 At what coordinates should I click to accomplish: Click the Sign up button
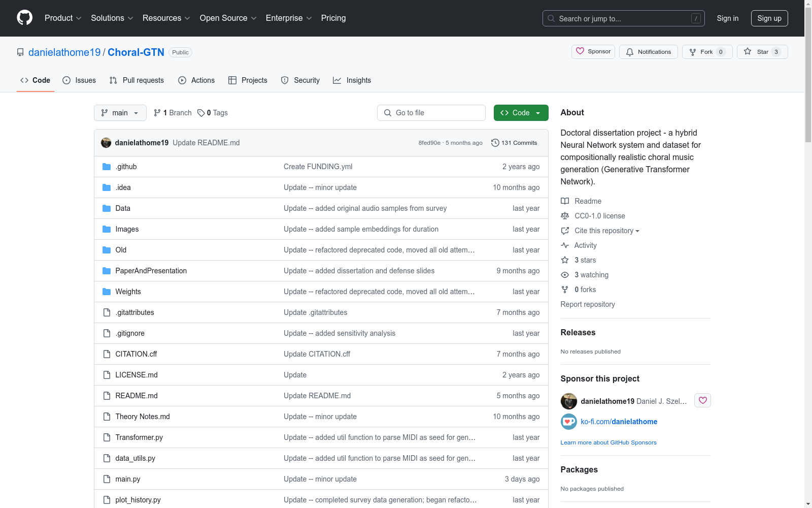pyautogui.click(x=769, y=18)
